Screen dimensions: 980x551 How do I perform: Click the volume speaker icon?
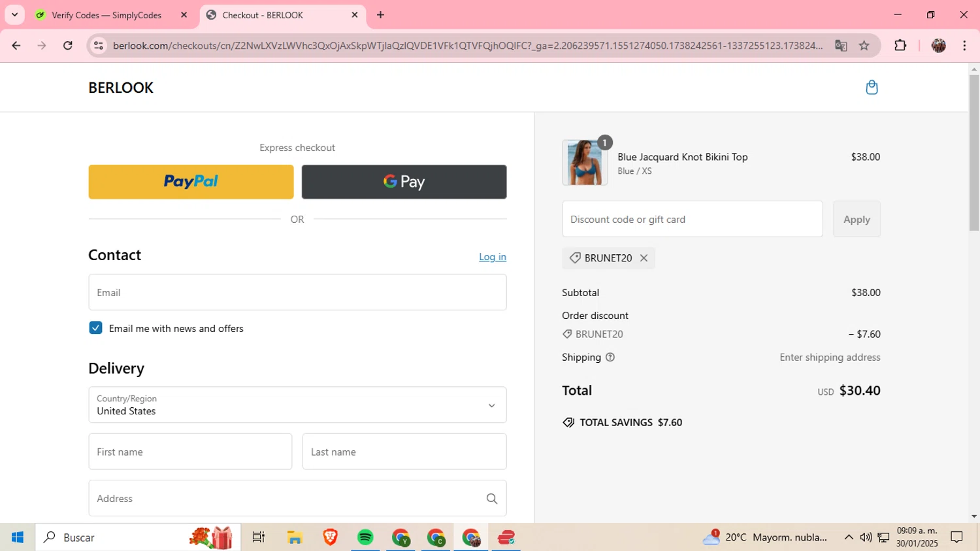point(866,537)
